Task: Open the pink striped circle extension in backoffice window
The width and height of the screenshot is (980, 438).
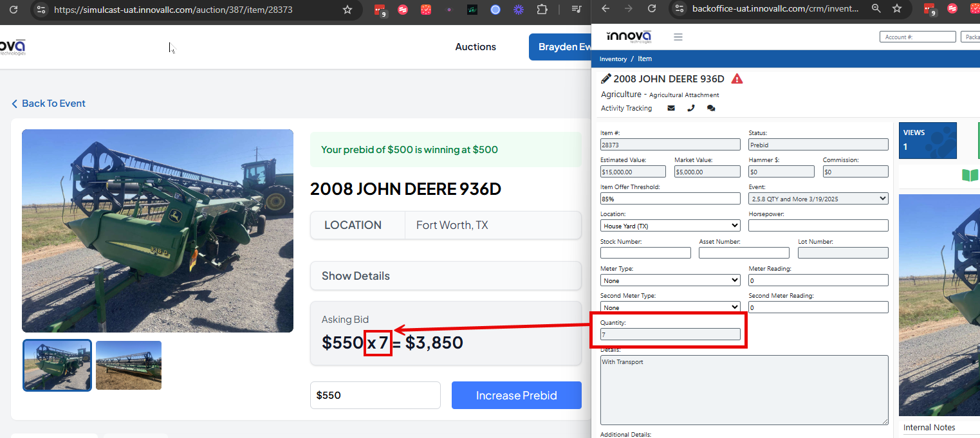Action: [952, 8]
